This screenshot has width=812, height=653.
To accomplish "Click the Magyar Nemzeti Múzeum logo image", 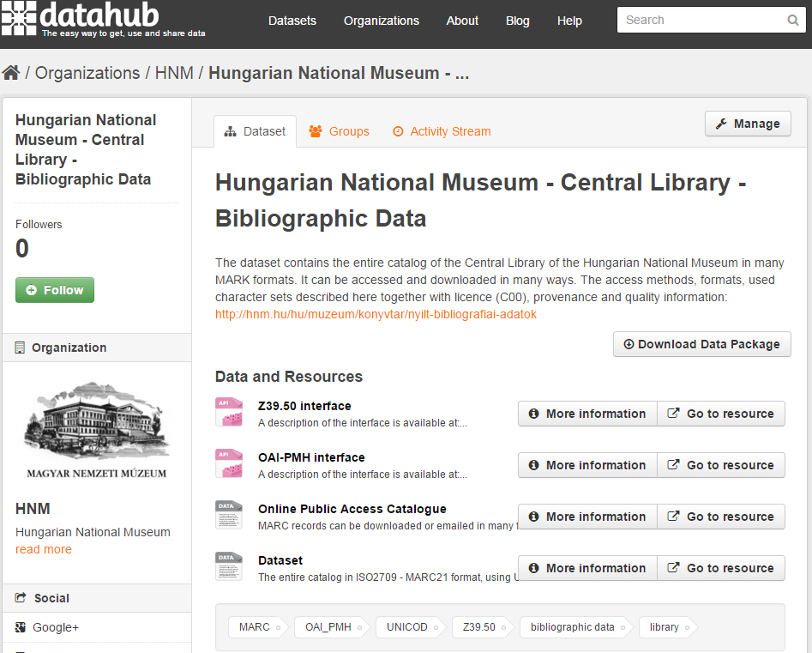I will click(97, 430).
